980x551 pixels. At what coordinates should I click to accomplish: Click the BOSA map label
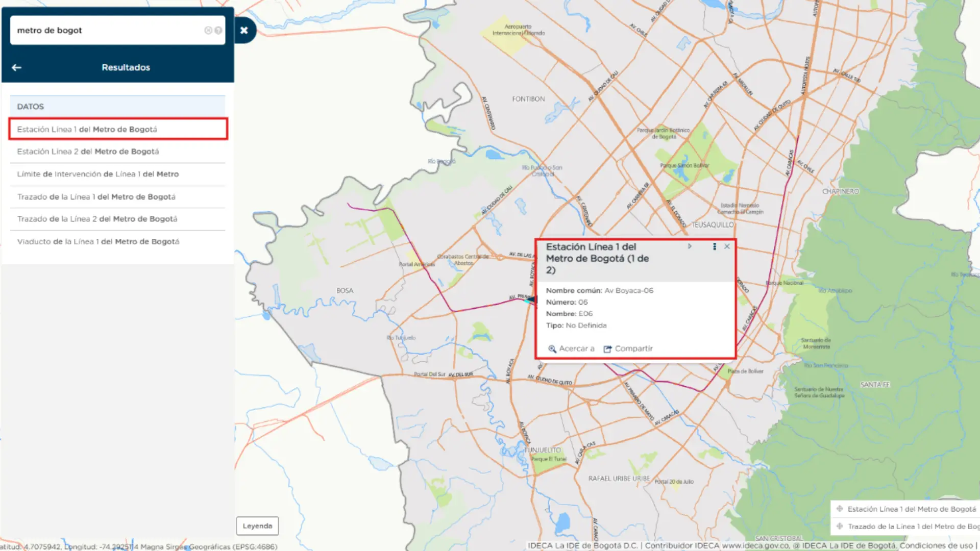345,290
